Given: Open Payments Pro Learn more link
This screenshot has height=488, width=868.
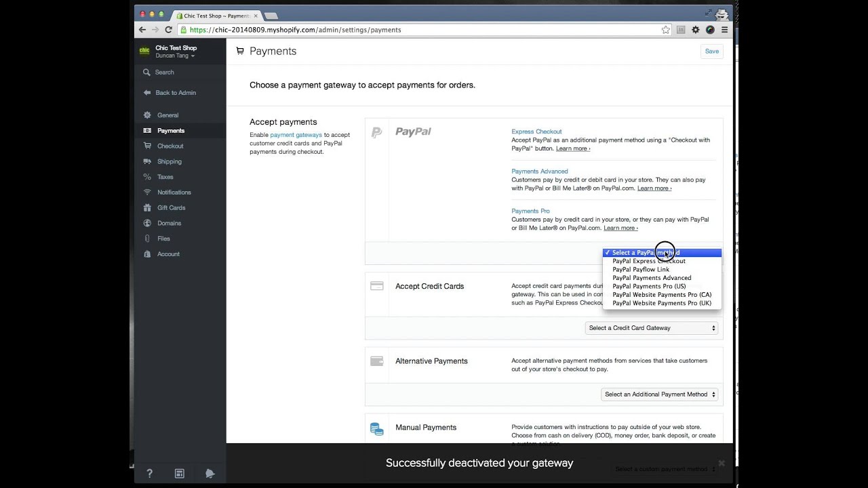Looking at the screenshot, I should coord(620,228).
